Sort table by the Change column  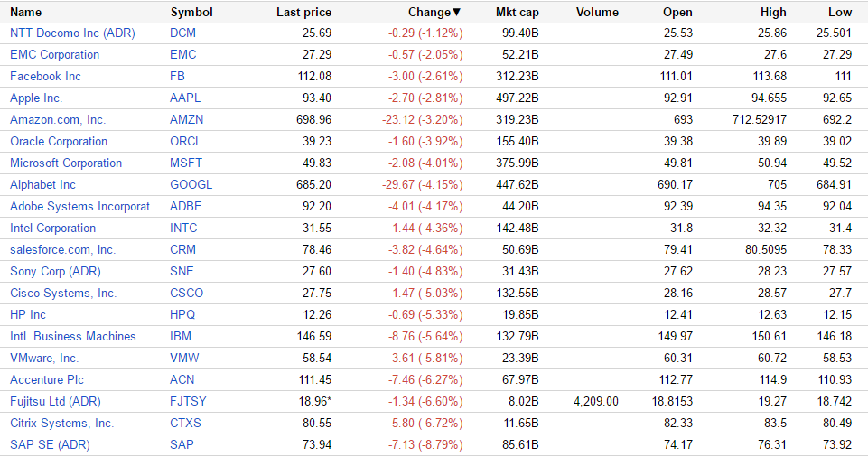click(433, 13)
